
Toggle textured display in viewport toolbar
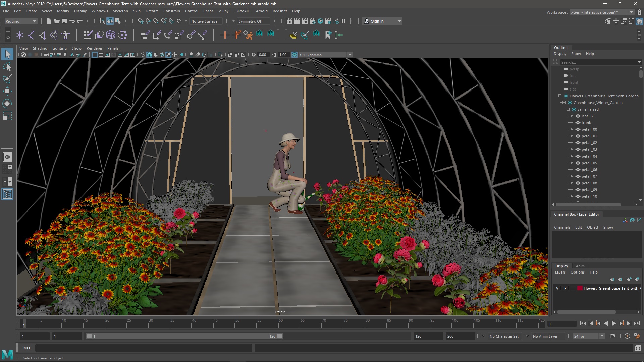tap(168, 55)
